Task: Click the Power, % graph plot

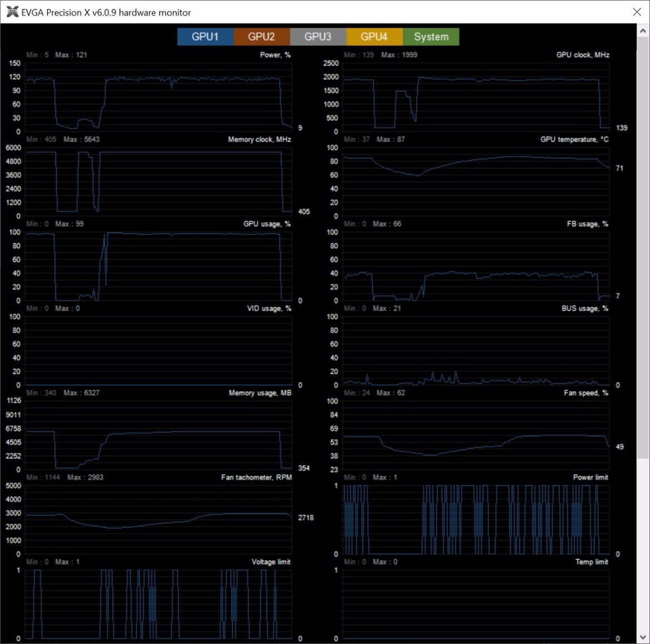Action: click(159, 97)
